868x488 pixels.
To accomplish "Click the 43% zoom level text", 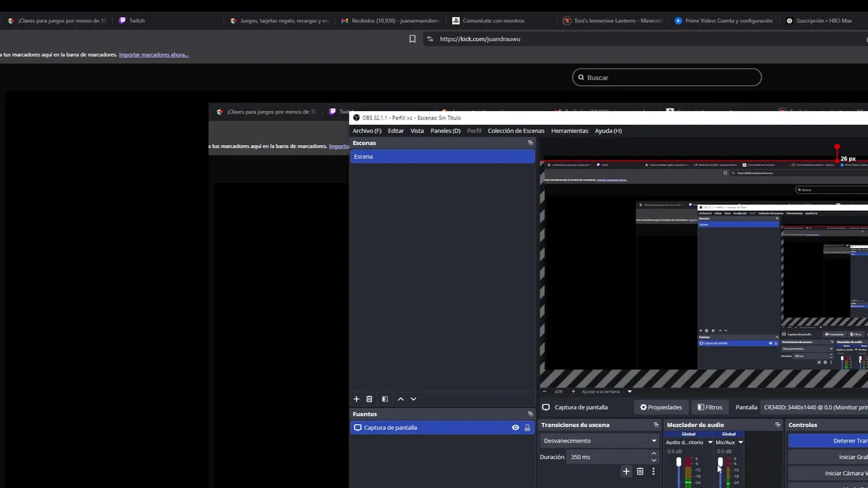I will tap(559, 391).
